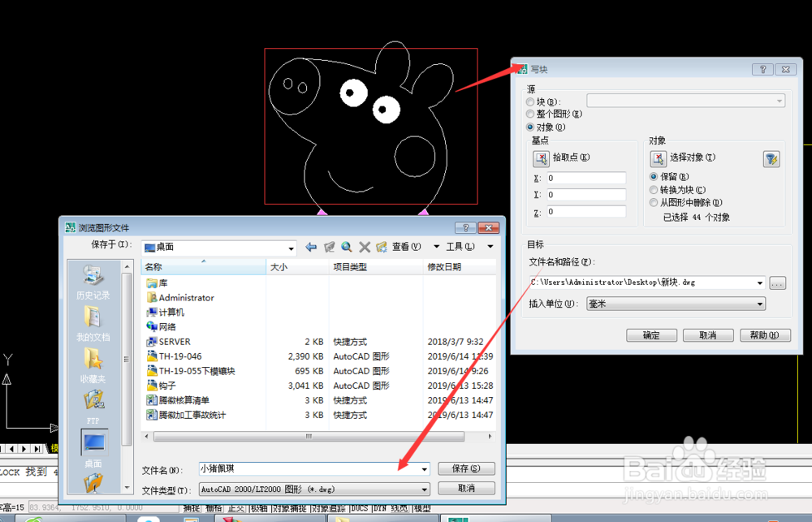Select the TH-19-046 drawing file
This screenshot has width=812, height=522.
[x=174, y=356]
